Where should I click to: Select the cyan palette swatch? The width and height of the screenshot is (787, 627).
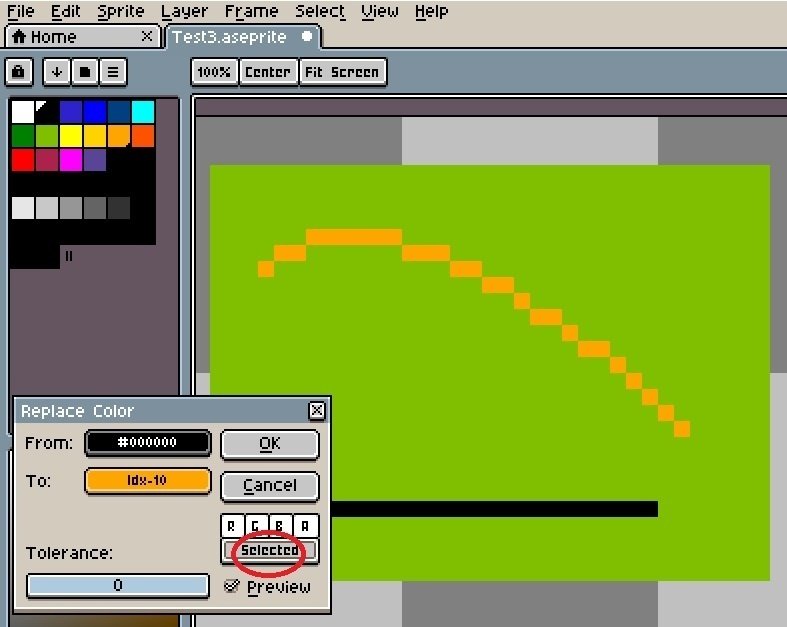[143, 111]
